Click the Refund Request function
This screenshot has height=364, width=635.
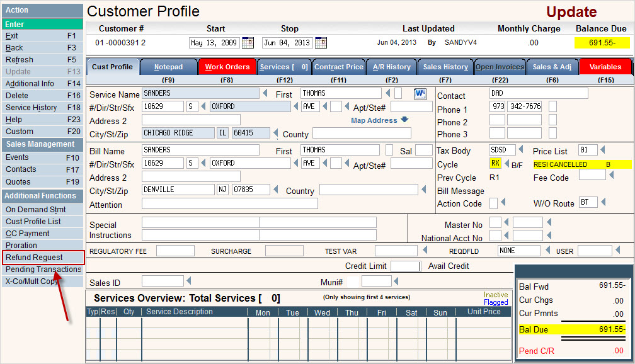[x=43, y=257]
